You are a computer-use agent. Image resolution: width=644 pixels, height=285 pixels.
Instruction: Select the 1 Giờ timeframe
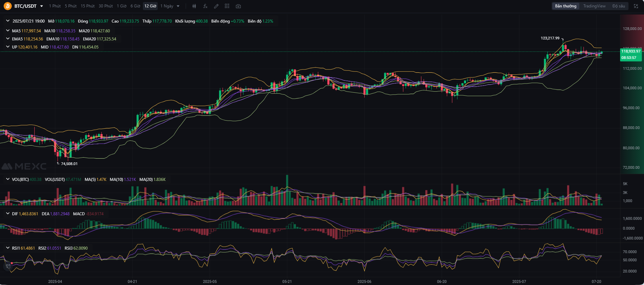tap(122, 6)
